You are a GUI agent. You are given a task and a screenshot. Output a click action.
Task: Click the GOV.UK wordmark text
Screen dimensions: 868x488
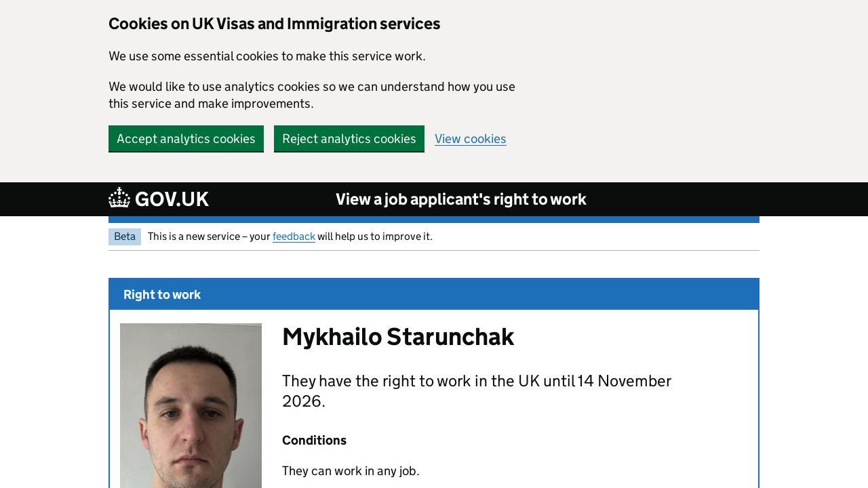pyautogui.click(x=172, y=199)
